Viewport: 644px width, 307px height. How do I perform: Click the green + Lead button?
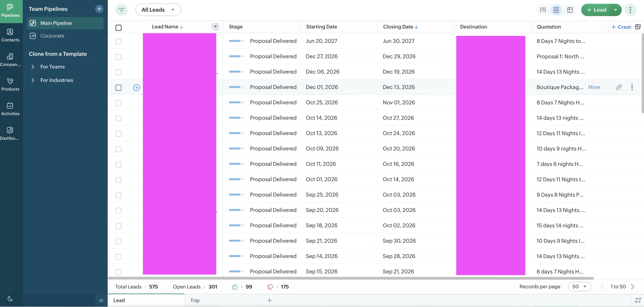596,10
